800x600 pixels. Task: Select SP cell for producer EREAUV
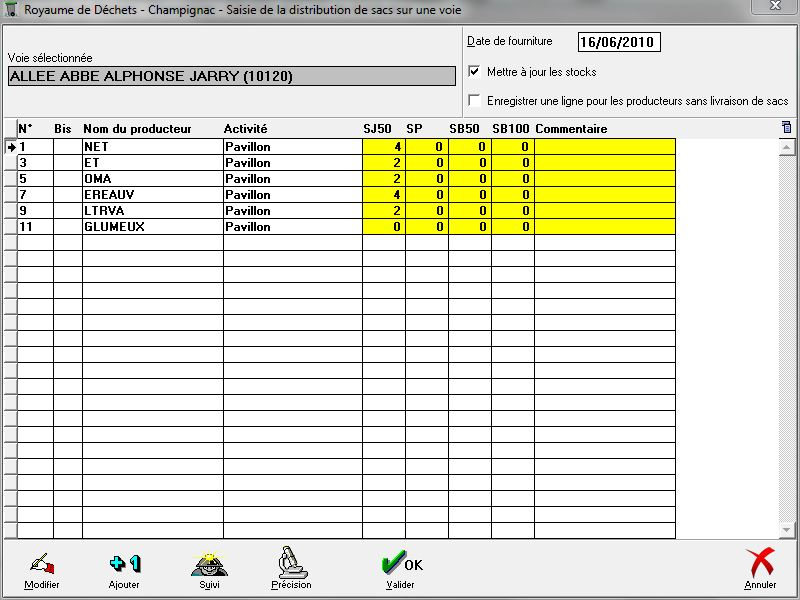coord(426,195)
